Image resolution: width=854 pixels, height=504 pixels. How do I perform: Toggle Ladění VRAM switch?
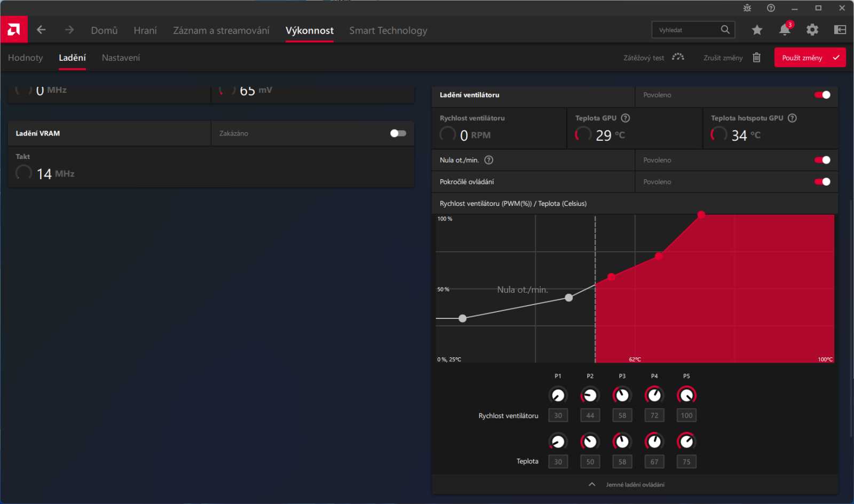[x=398, y=133]
